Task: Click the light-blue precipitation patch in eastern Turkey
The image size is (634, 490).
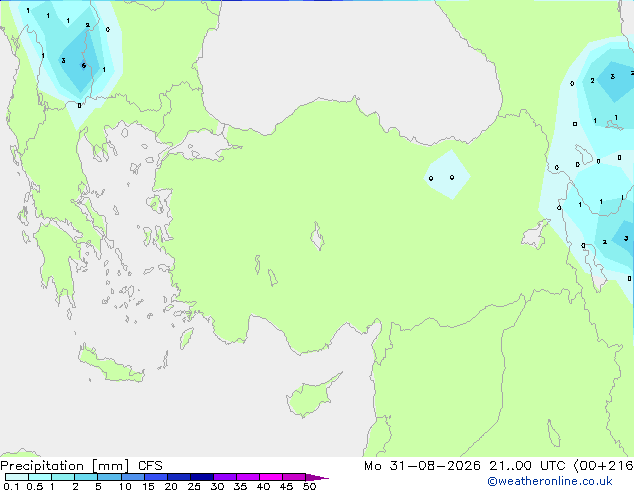Action: (447, 175)
